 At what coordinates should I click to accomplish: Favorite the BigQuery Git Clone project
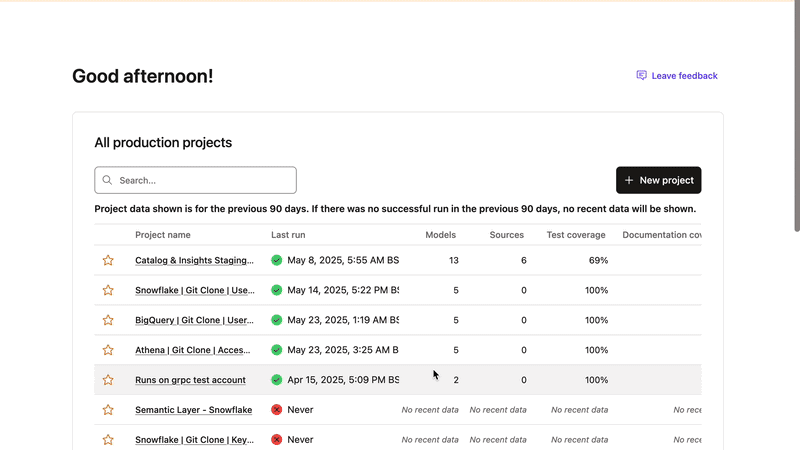[108, 320]
